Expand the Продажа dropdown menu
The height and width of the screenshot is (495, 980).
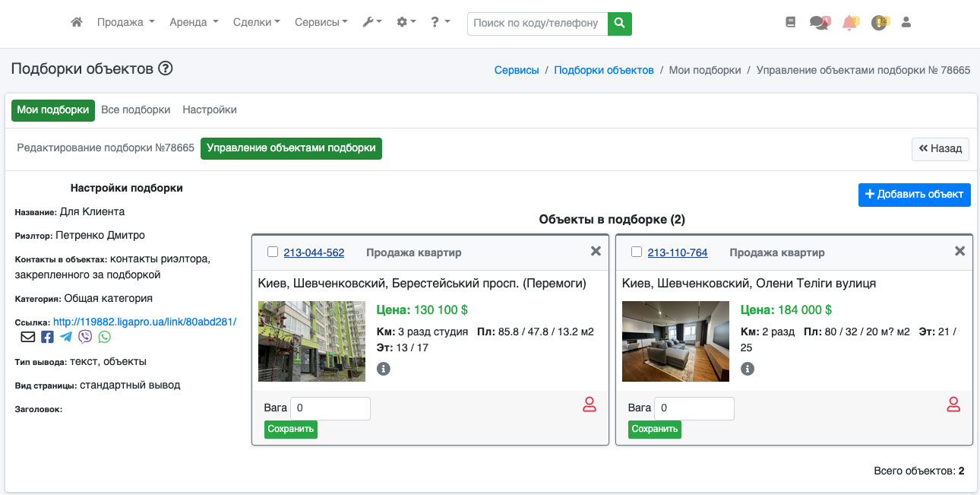point(125,23)
